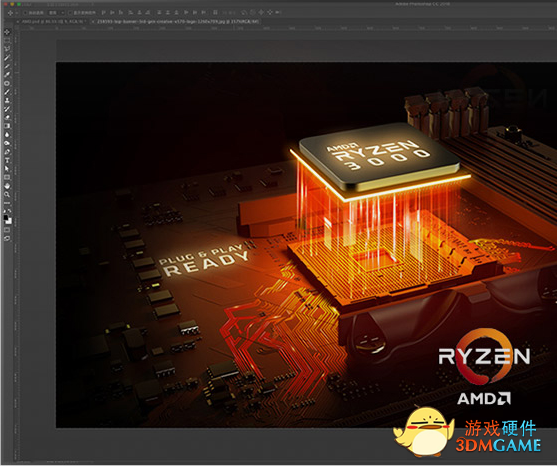Screen dimensions: 558x466
Task: Toggle Quick Mask mode
Action: tap(7, 230)
